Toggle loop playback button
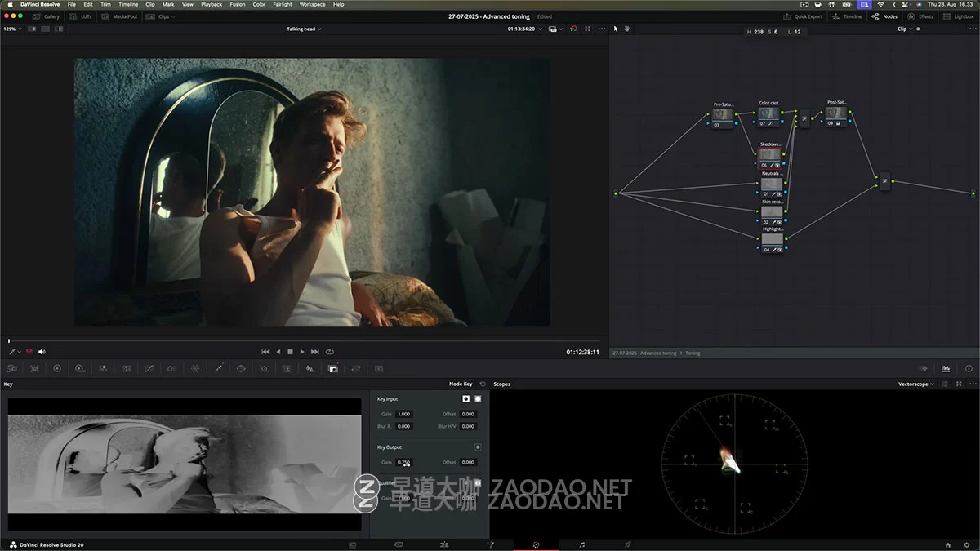 click(x=330, y=352)
